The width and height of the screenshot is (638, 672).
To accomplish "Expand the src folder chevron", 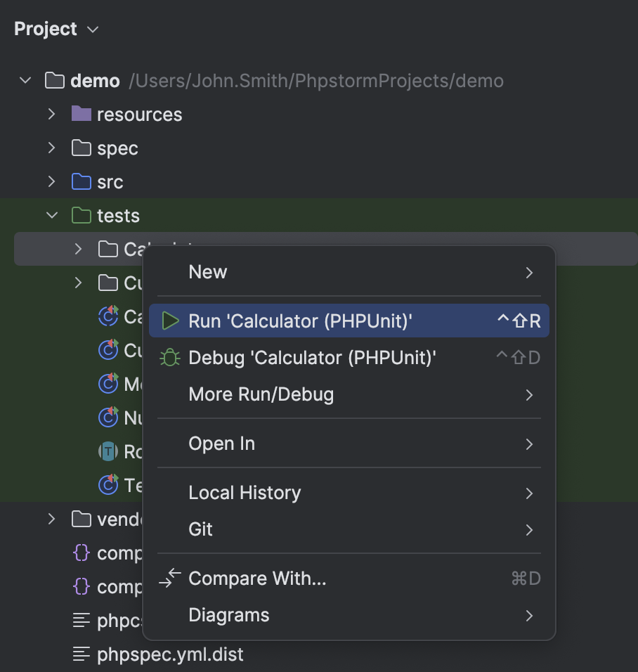I will click(51, 182).
